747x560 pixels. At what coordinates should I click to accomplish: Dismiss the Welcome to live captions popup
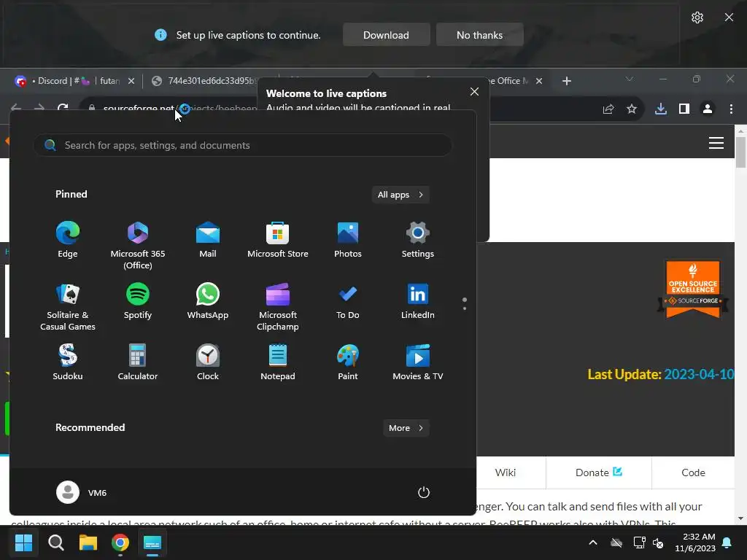(474, 91)
